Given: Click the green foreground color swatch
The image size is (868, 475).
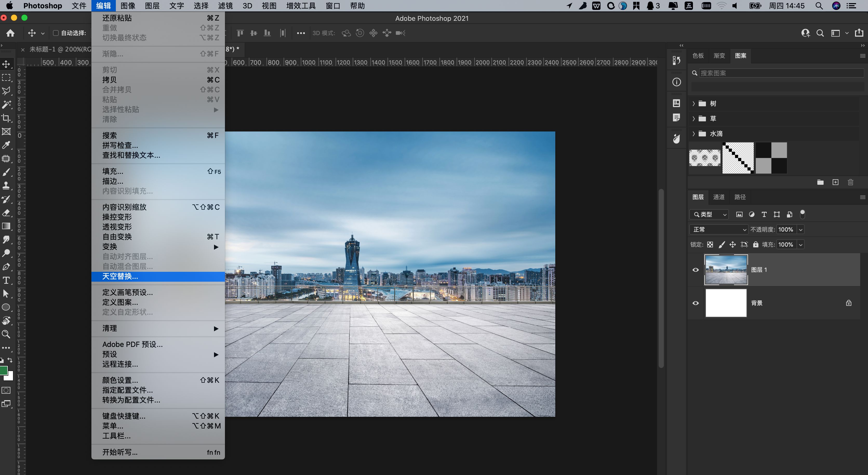Looking at the screenshot, I should tap(4, 370).
